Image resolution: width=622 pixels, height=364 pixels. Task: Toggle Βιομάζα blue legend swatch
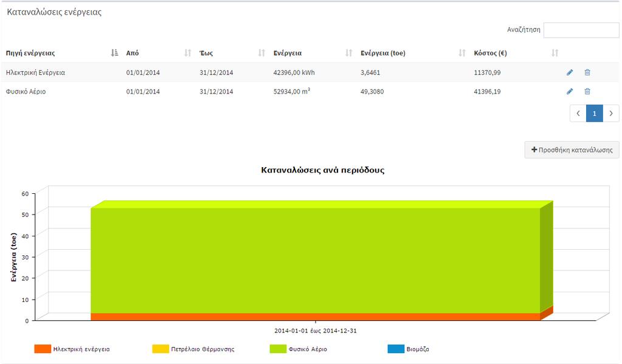click(x=395, y=349)
